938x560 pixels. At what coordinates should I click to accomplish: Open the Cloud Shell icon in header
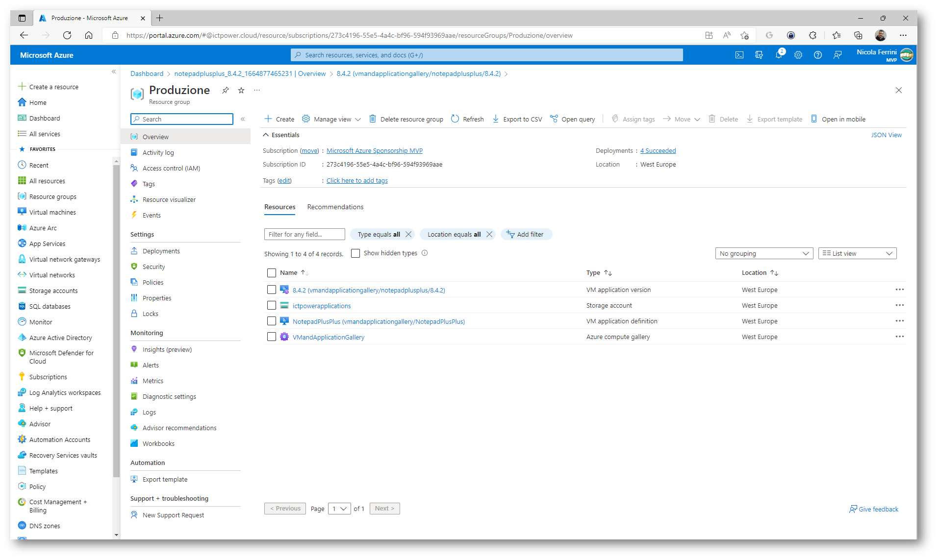coord(739,55)
